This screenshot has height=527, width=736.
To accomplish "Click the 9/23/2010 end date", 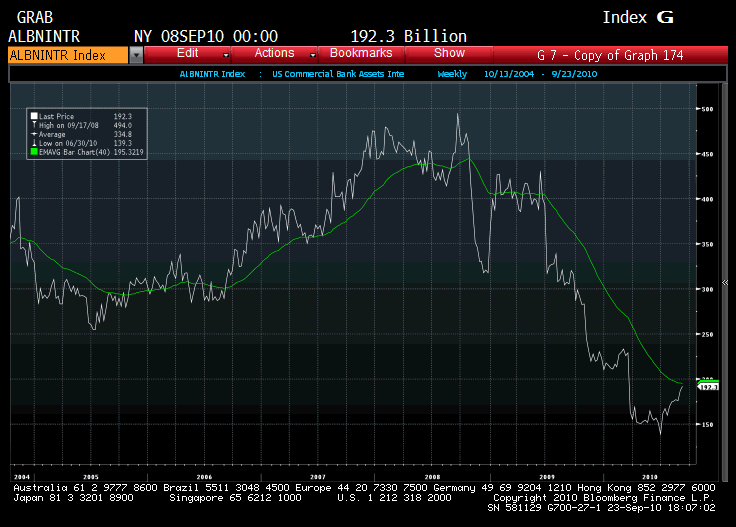I will 574,74.
